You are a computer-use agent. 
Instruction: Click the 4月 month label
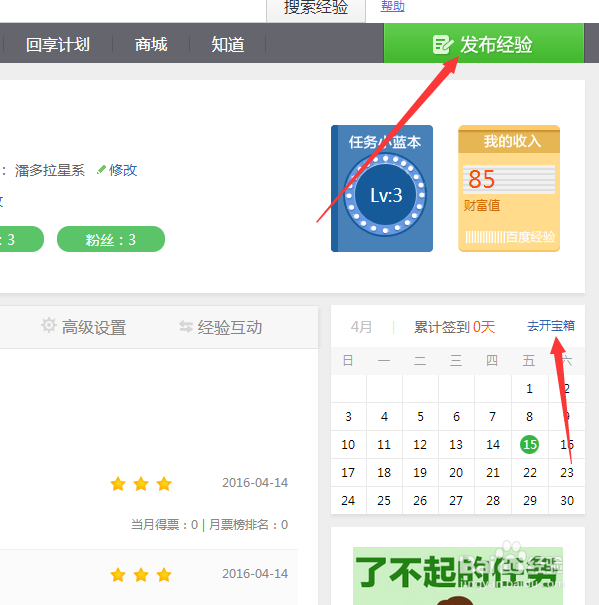tap(361, 327)
